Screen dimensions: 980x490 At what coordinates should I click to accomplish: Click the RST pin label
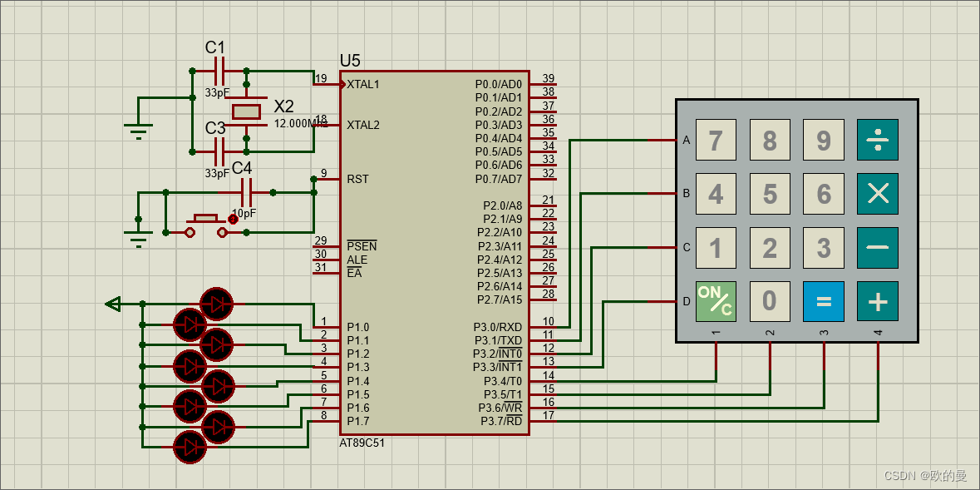tap(357, 179)
